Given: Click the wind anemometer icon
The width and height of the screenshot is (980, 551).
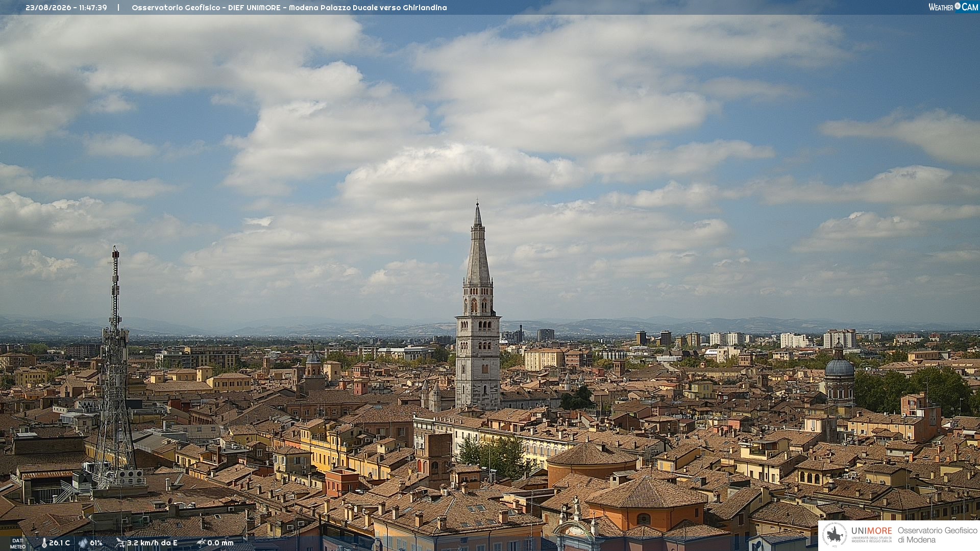Looking at the screenshot, I should tap(120, 543).
